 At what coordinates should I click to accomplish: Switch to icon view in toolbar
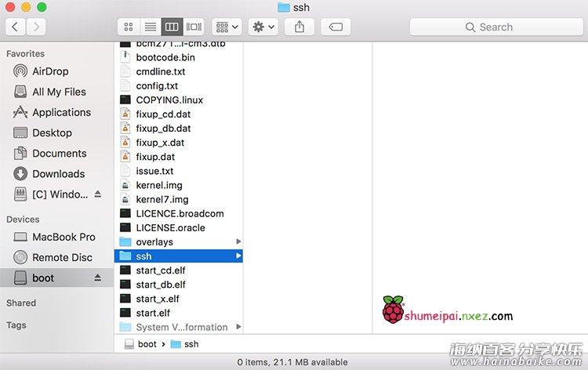pos(128,27)
